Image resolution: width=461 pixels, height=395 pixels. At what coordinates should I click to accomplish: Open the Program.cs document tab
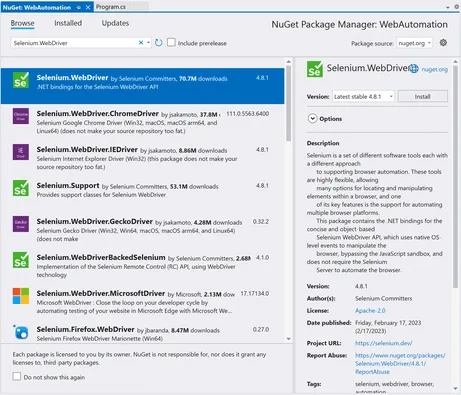point(111,7)
